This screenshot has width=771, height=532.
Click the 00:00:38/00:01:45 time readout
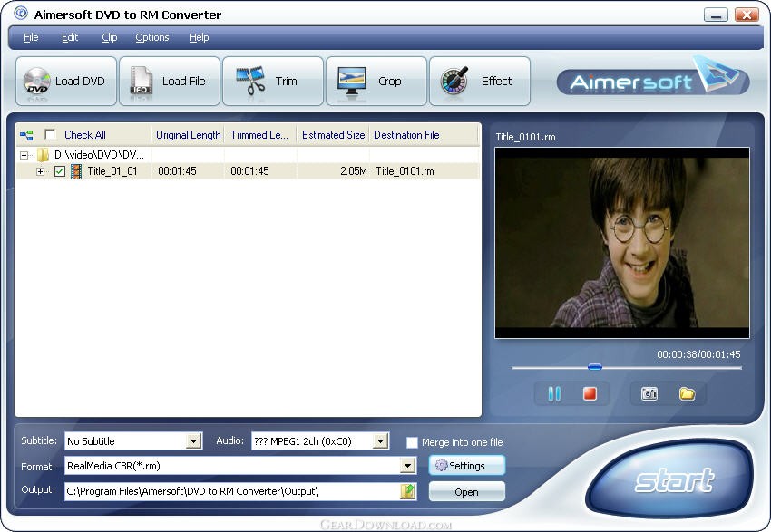click(698, 354)
